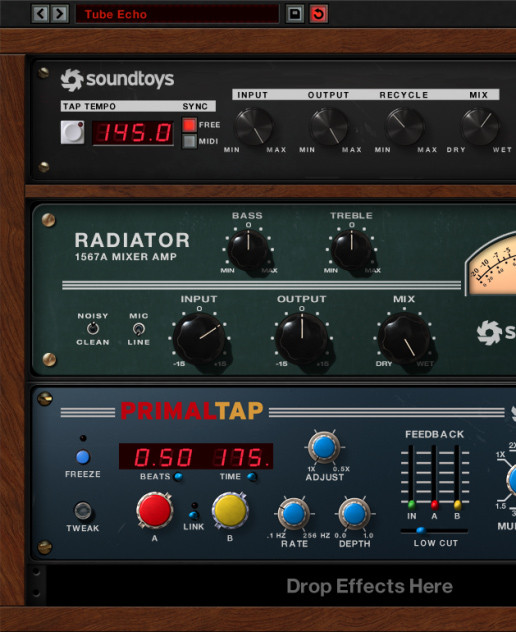Screen dimensions: 516x632
Task: Click the Soundtoys logo
Action: pyautogui.click(x=117, y=79)
